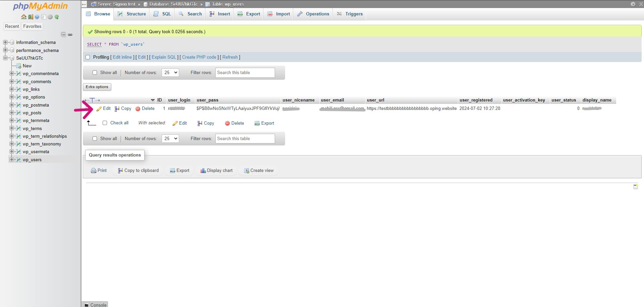Hide the navigation panel arrow button
644x307 pixels.
pyautogui.click(x=84, y=4)
